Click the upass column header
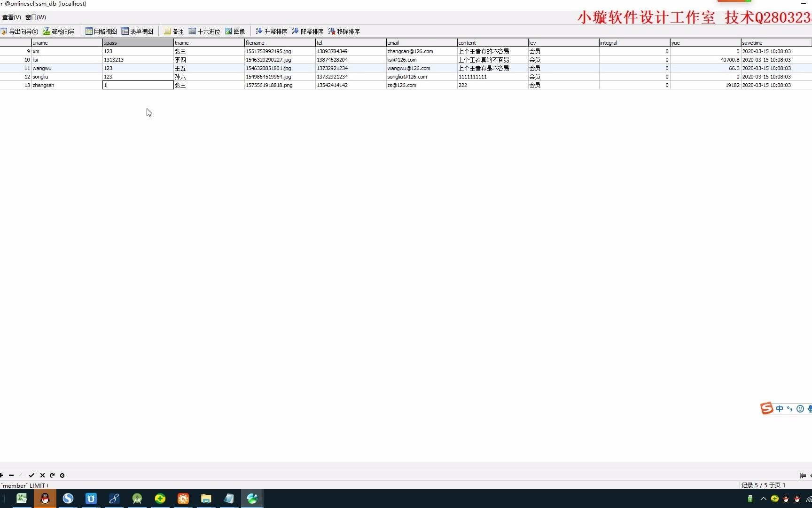812x508 pixels. pyautogui.click(x=138, y=43)
